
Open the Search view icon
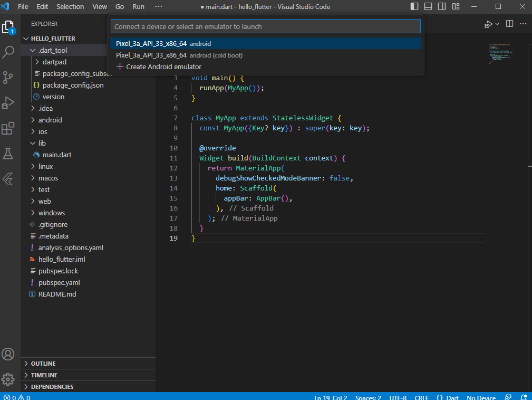[x=8, y=52]
